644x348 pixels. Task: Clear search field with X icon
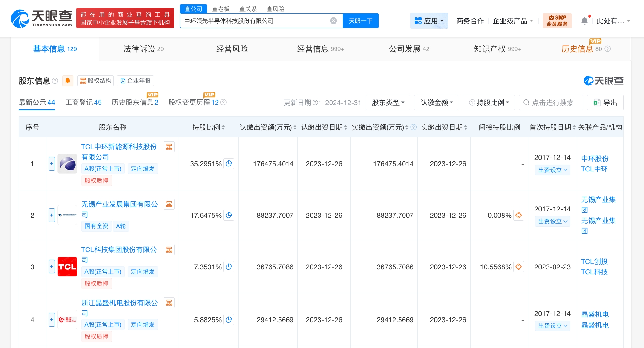(333, 21)
